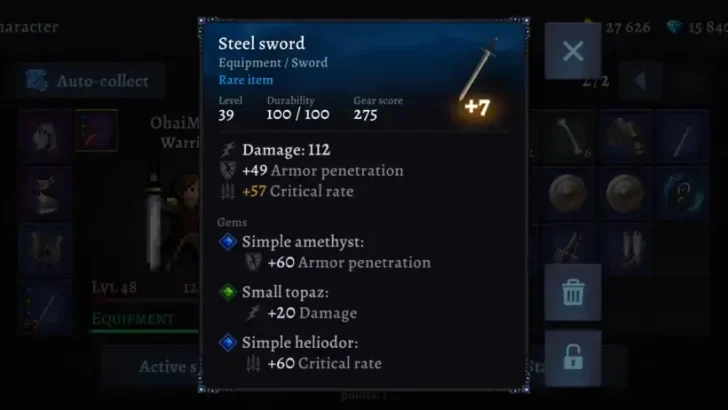Click the Auto-collect button

91,81
